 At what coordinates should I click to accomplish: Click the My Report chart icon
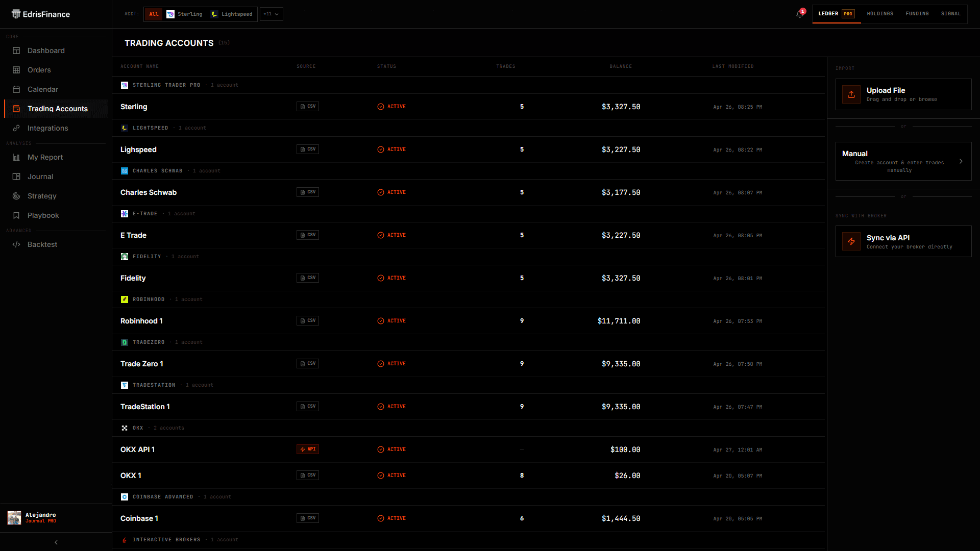(16, 157)
